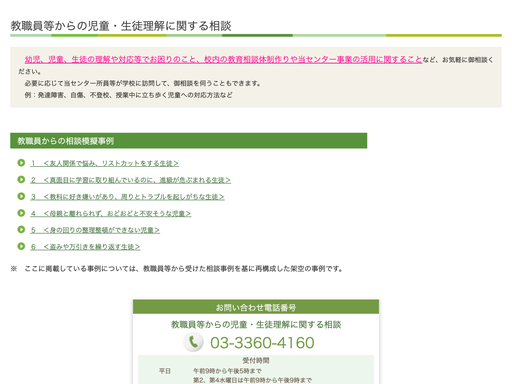Click the green subtitle above the phone number

pyautogui.click(x=256, y=325)
